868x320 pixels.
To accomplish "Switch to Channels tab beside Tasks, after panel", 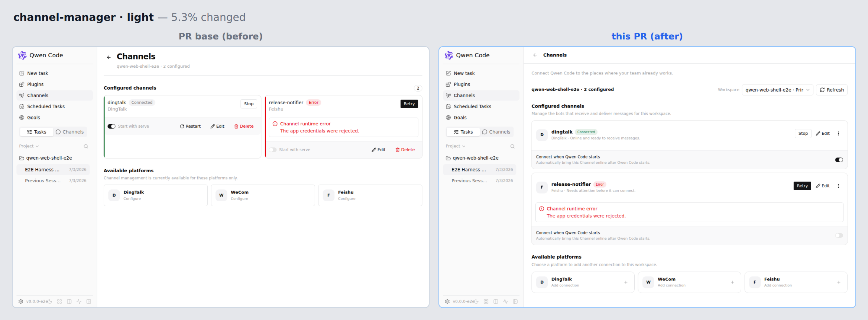I will coord(496,132).
